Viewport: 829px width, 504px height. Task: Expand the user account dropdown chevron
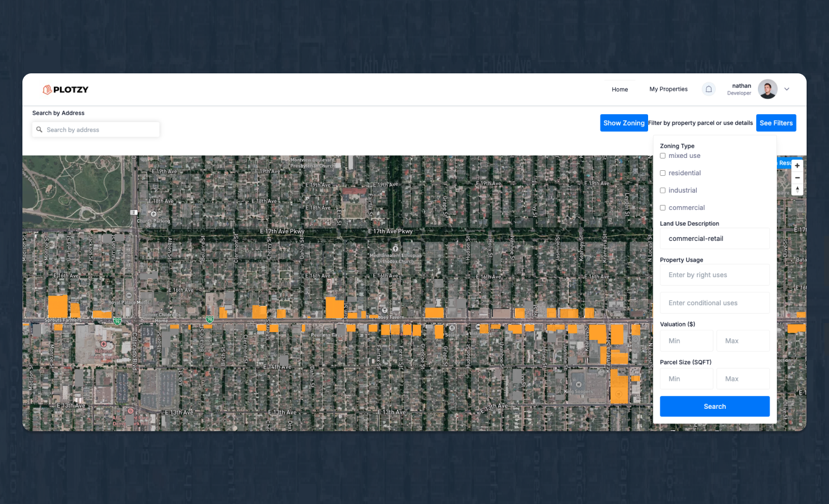pyautogui.click(x=787, y=89)
